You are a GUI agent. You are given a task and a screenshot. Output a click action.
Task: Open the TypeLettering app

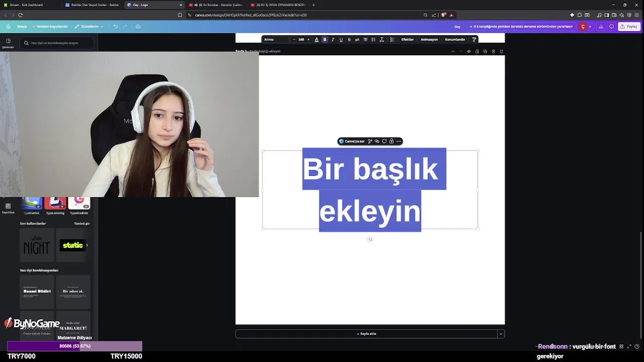pyautogui.click(x=55, y=206)
